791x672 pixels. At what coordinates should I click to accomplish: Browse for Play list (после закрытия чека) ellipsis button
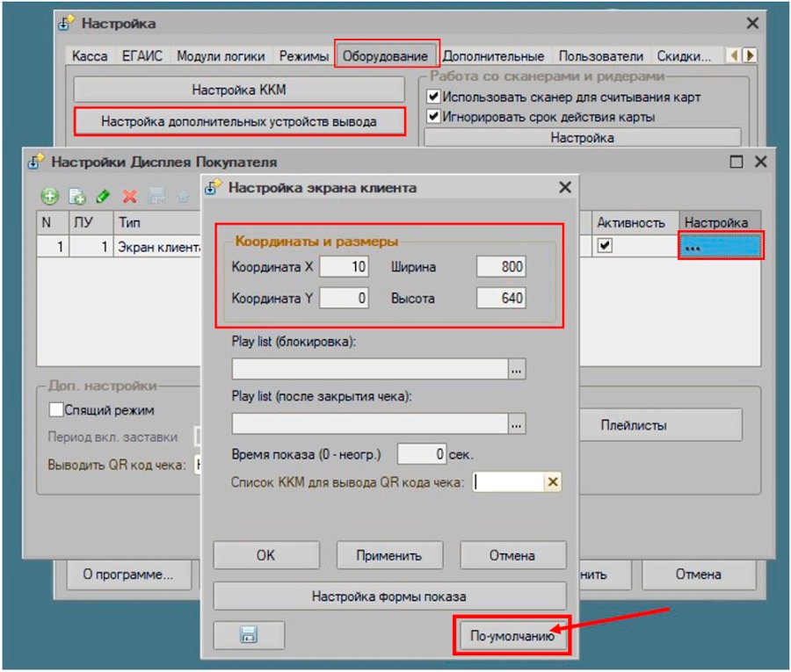tap(516, 423)
